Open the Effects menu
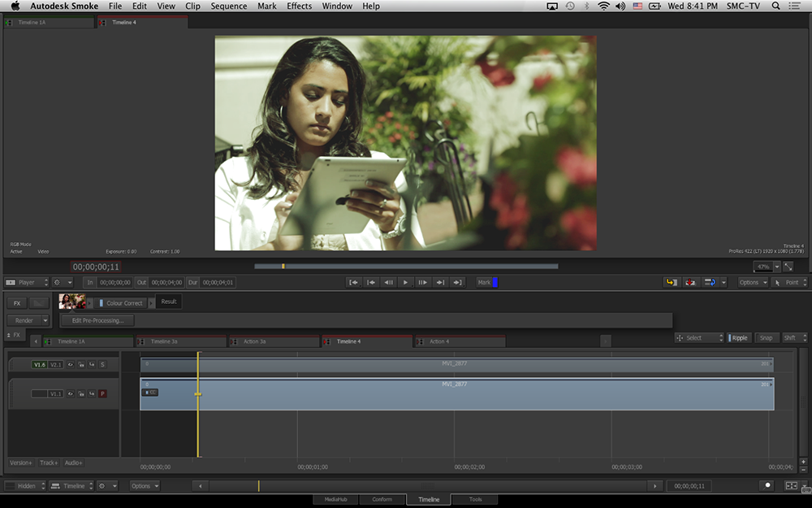 click(x=299, y=6)
